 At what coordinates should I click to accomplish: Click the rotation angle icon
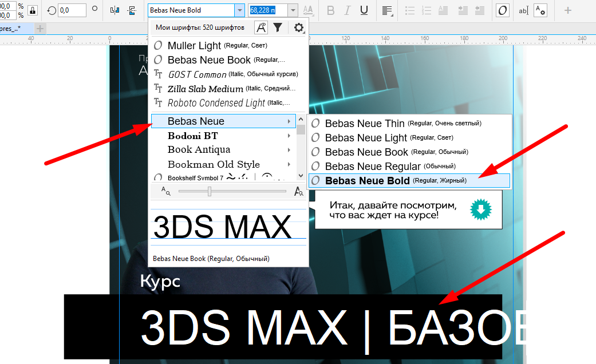(52, 10)
